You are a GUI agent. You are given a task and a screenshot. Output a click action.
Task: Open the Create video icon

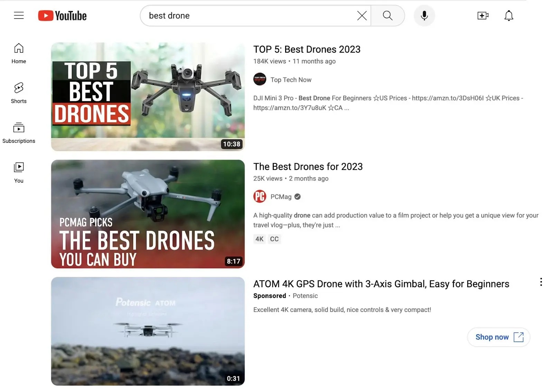point(482,16)
